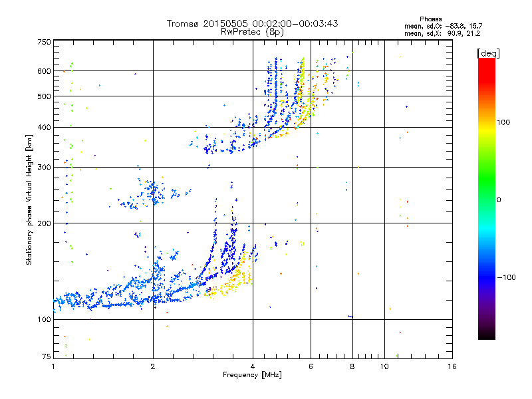The height and width of the screenshot is (399, 532).
Task: Click the x-axis tick label '8'
Action: pyautogui.click(x=352, y=366)
